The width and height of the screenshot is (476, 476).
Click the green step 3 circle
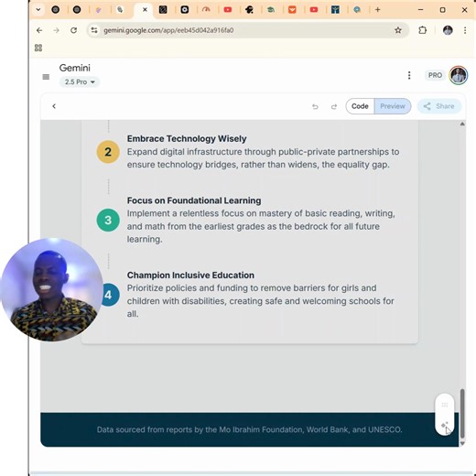click(x=108, y=220)
